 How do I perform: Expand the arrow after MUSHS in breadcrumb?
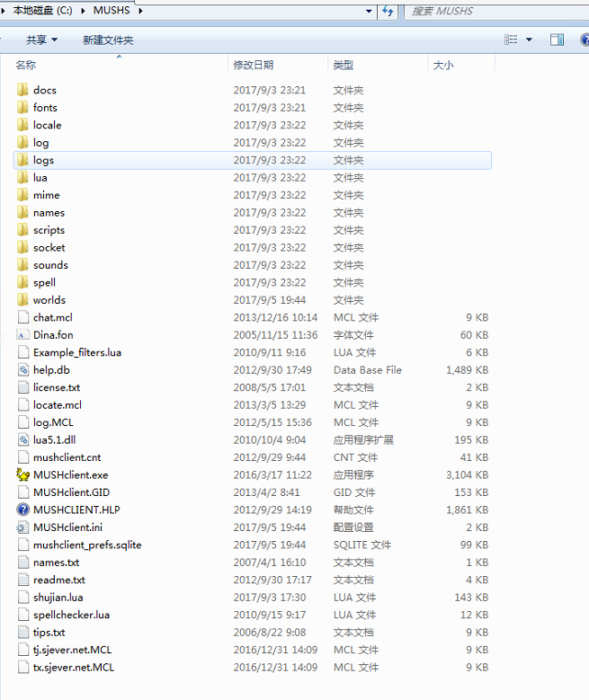140,11
